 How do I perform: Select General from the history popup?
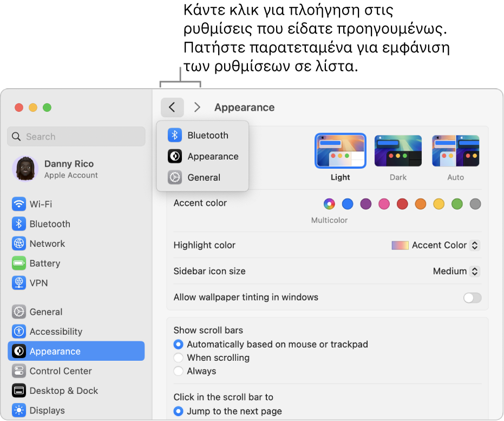(x=202, y=178)
